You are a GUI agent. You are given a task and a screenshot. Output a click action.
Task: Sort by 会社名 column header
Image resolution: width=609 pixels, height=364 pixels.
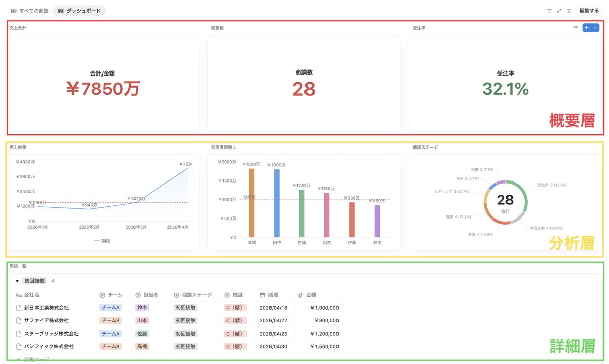(x=27, y=295)
